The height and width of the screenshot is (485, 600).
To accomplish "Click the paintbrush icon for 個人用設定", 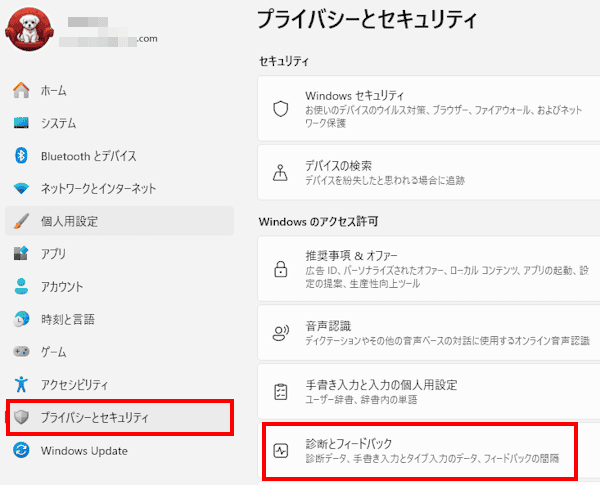I will click(x=21, y=221).
